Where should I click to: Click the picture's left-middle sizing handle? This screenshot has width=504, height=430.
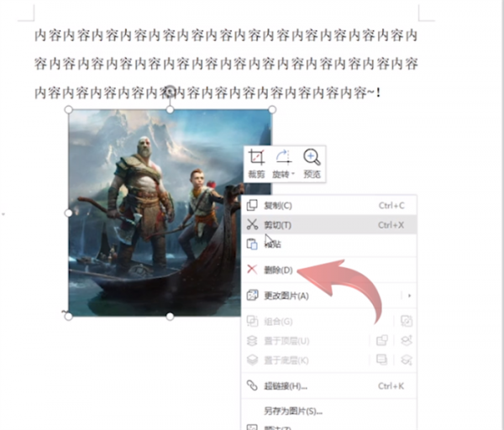tap(69, 213)
